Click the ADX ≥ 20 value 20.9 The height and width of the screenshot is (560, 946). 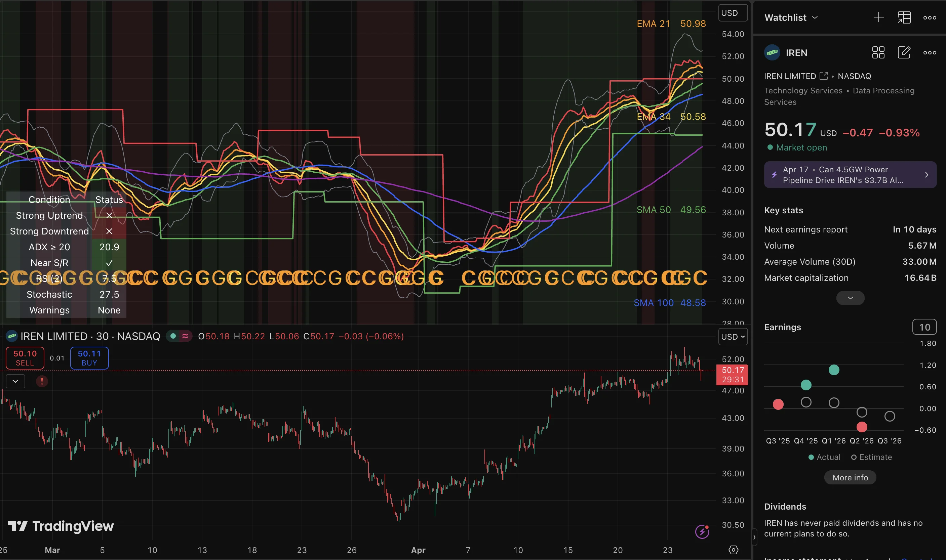pyautogui.click(x=109, y=247)
